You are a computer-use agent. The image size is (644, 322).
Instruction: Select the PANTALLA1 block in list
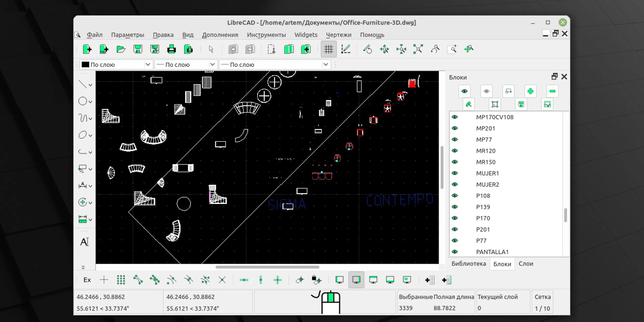click(x=492, y=252)
